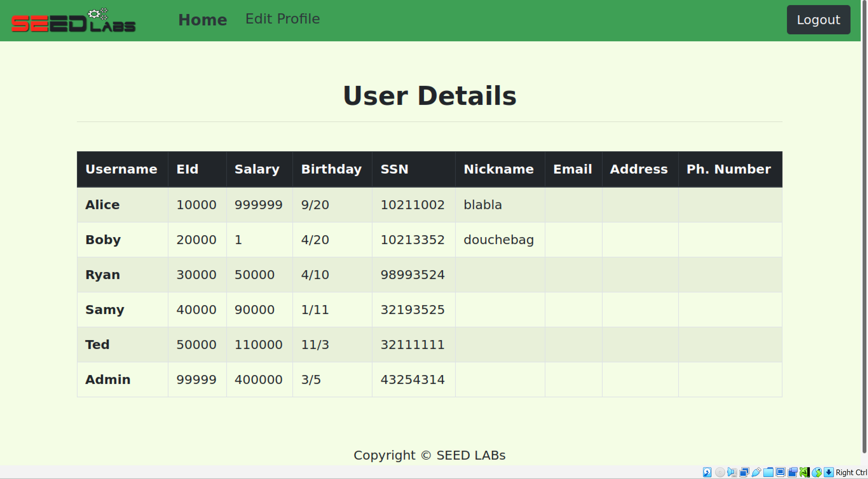Go to the Home nav tab
The image size is (868, 479).
tap(202, 20)
